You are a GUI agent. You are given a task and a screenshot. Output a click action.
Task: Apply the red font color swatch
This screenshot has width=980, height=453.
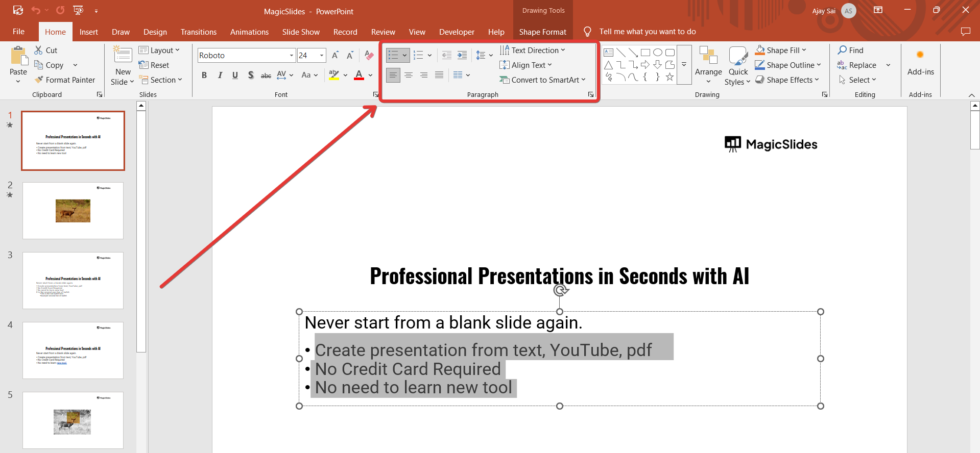[359, 75]
